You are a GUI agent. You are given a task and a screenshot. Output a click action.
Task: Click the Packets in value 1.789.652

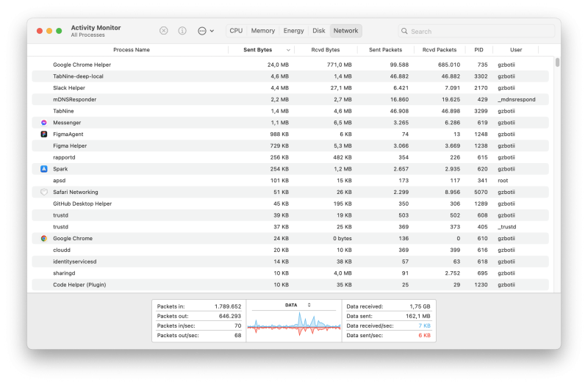pos(228,306)
